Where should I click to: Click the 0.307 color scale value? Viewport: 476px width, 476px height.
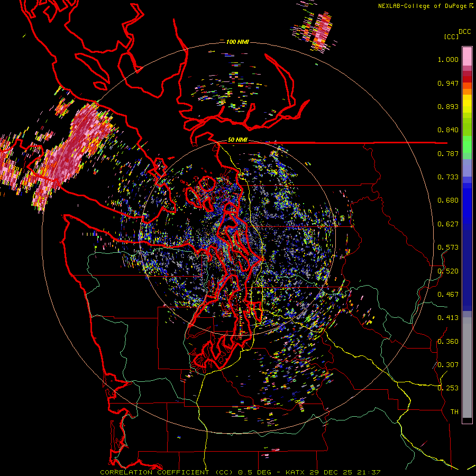[x=448, y=365]
